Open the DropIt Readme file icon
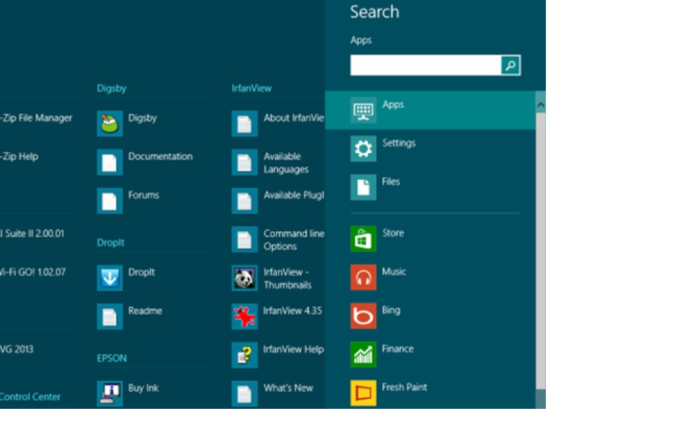The width and height of the screenshot is (700, 438). (x=110, y=317)
